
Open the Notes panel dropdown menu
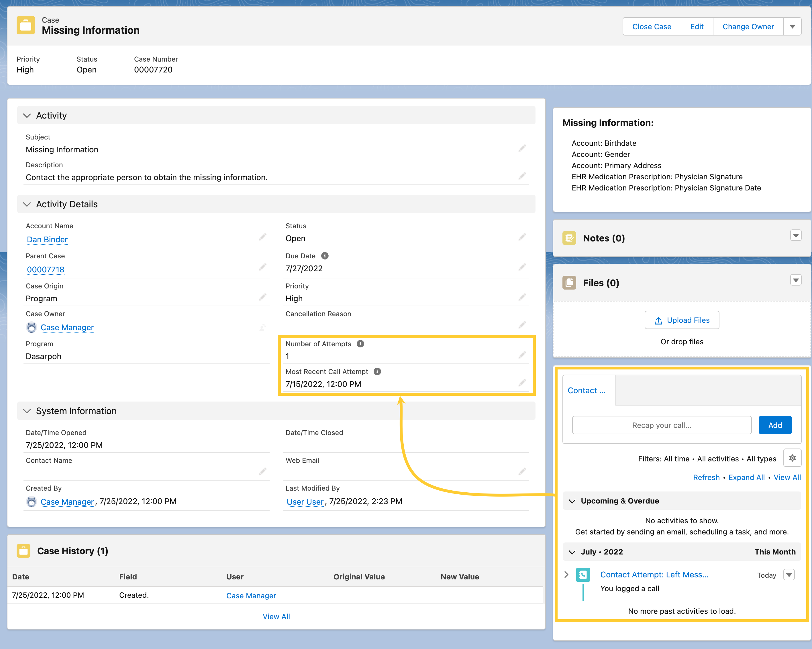796,236
